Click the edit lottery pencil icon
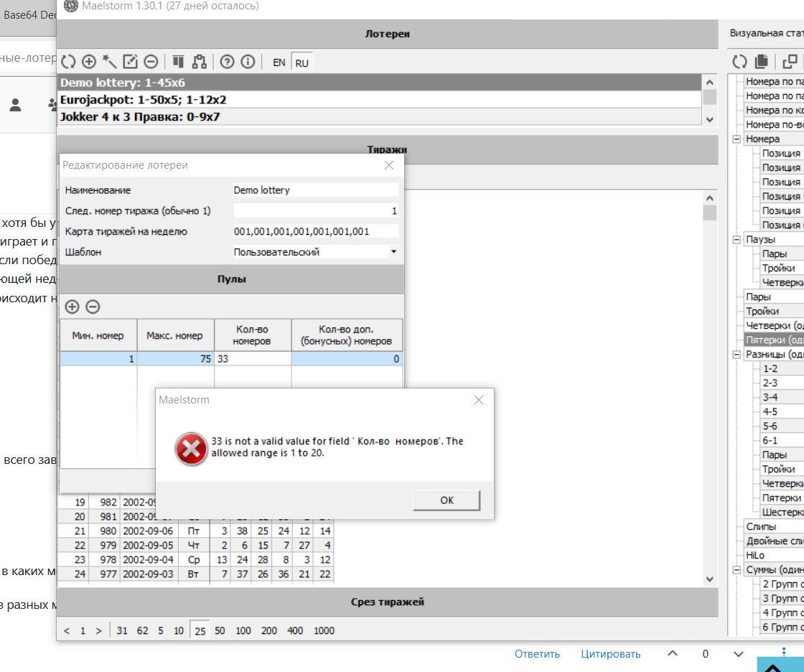 tap(130, 62)
